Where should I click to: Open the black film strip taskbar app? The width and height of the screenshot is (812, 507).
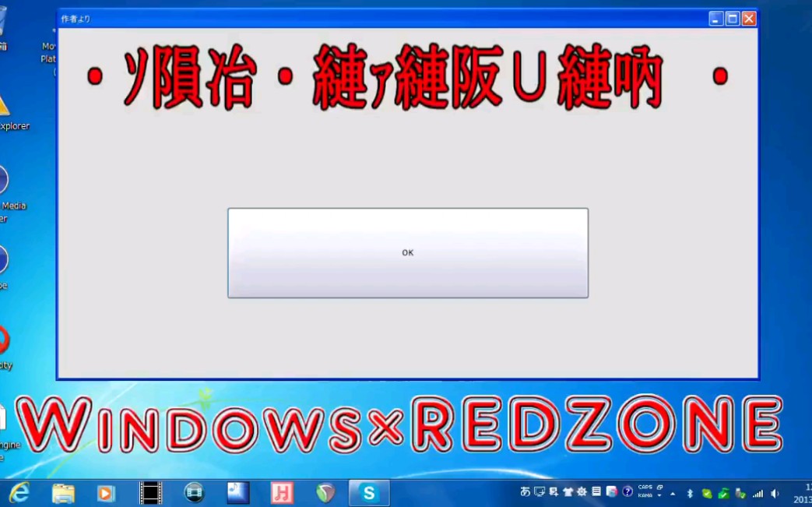click(x=151, y=493)
